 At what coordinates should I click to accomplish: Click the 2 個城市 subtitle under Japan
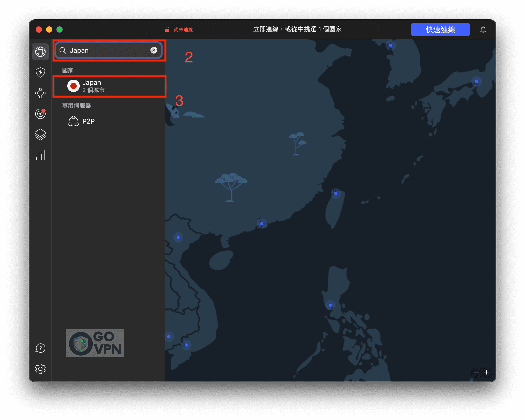[x=93, y=90]
